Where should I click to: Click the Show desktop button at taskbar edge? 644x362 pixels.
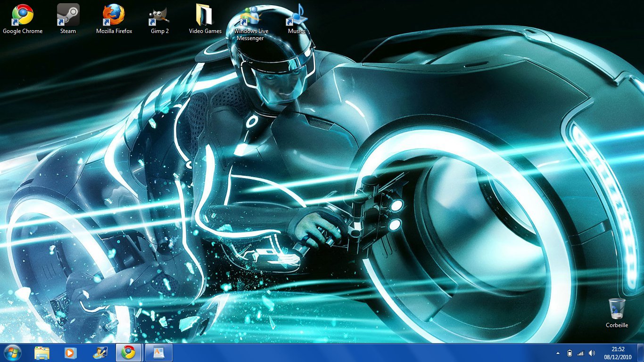(640, 353)
